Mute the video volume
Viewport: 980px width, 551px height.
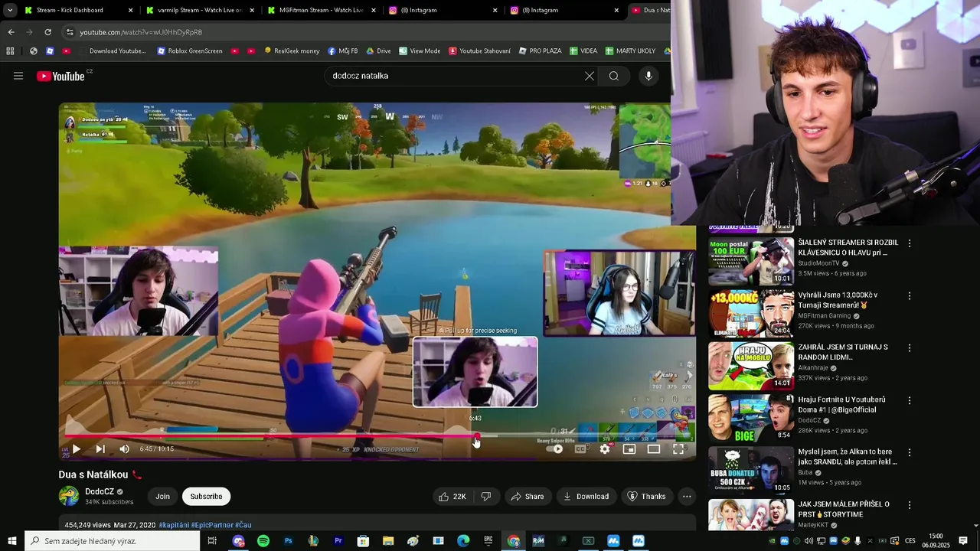pos(124,449)
